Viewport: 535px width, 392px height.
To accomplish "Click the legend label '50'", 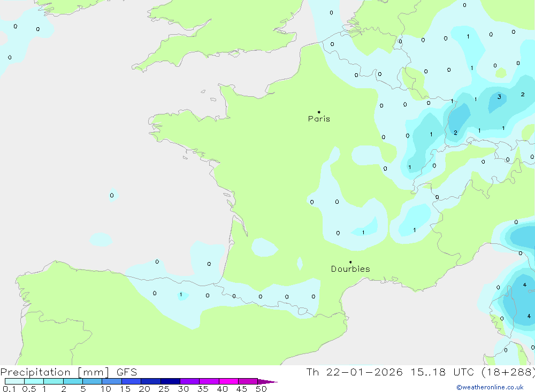I will [x=261, y=389].
